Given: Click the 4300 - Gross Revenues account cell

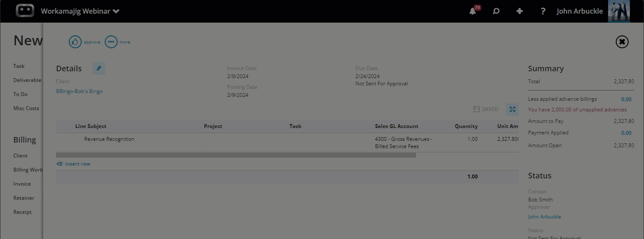Looking at the screenshot, I should tap(404, 143).
